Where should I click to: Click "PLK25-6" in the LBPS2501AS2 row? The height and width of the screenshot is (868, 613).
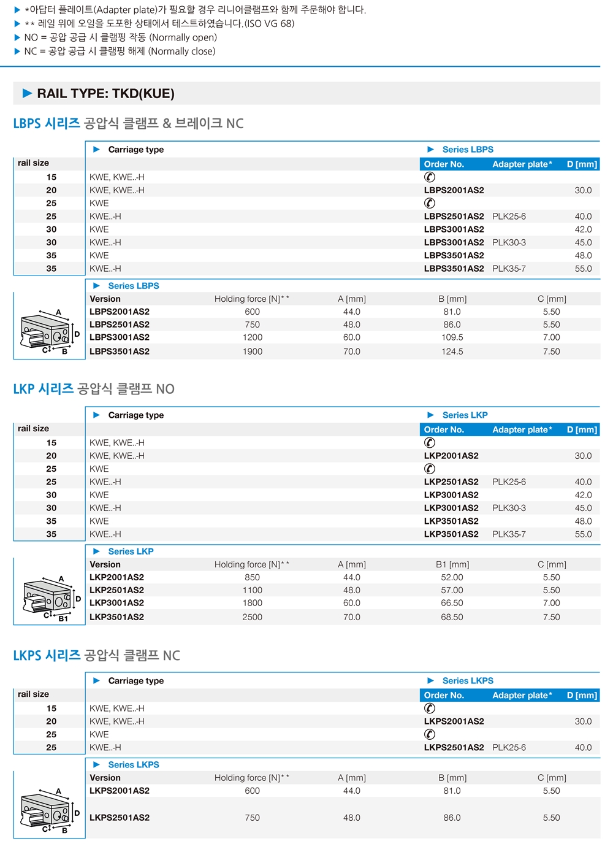tap(509, 217)
